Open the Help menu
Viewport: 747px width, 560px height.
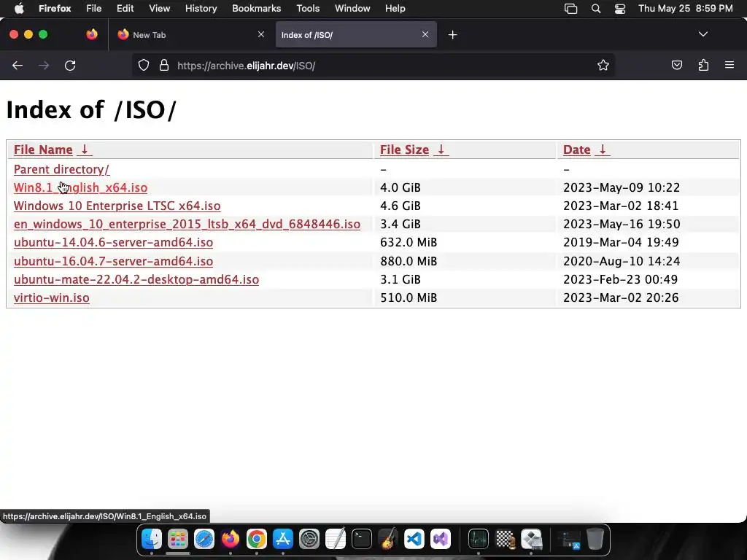(395, 9)
